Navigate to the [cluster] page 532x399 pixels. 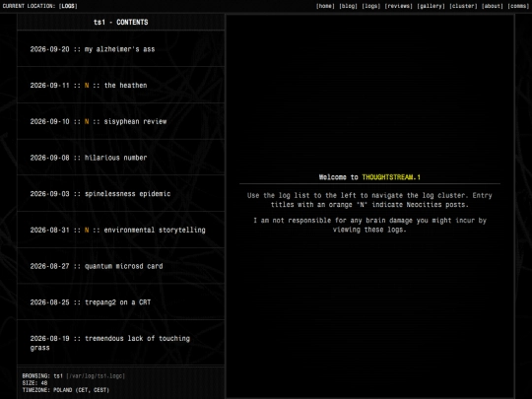click(463, 6)
